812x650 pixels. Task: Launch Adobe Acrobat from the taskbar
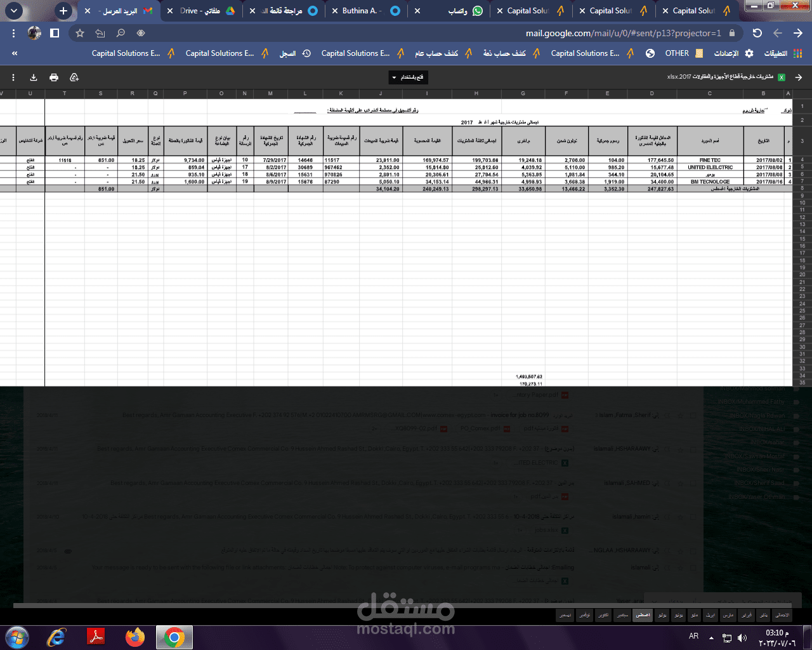pos(96,637)
